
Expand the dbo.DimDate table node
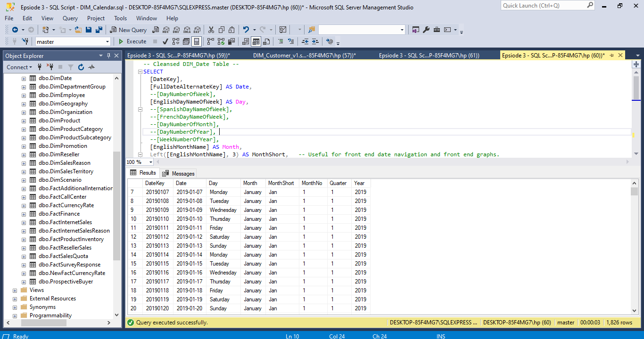24,78
